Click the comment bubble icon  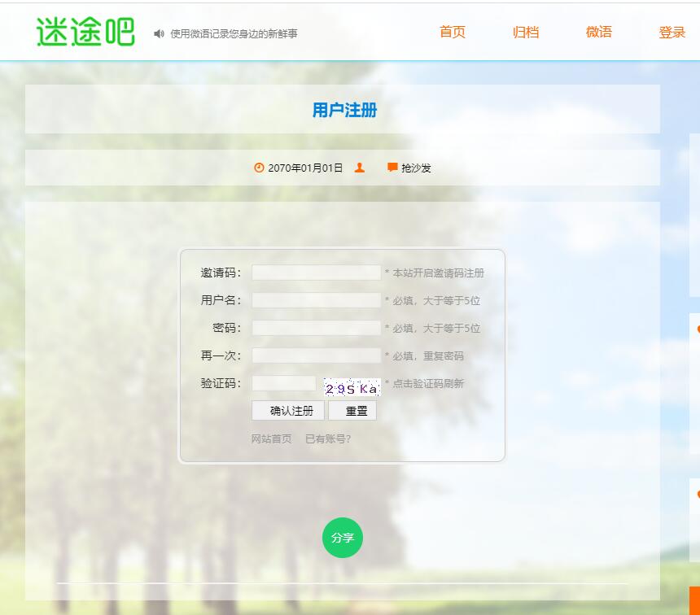click(392, 168)
